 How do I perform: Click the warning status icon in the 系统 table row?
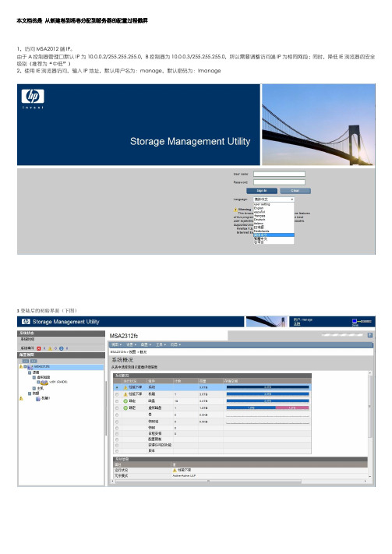coord(125,387)
